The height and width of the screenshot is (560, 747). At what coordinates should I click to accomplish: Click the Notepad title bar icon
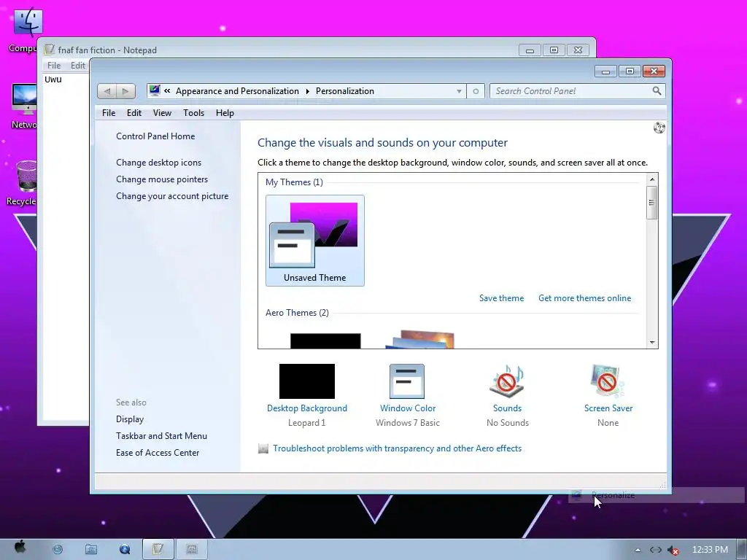49,50
